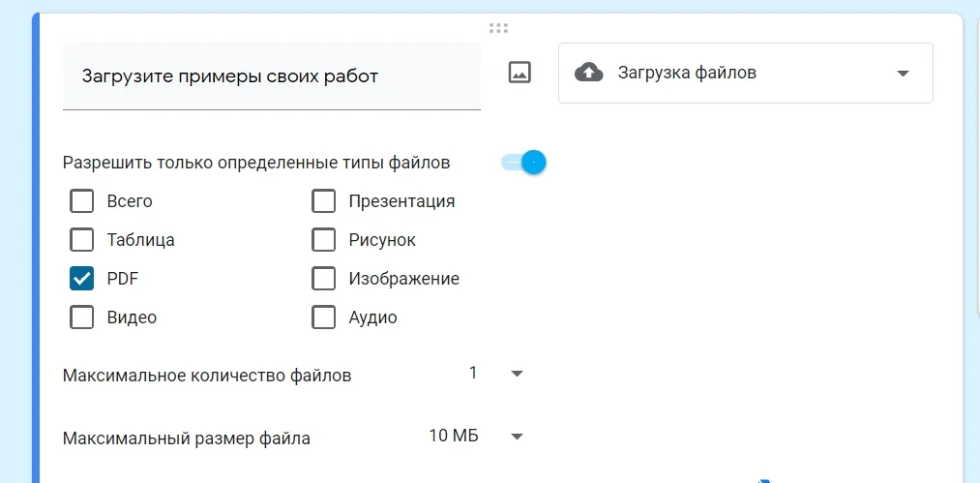Click the 'Максимальный размер файла' label
Viewport: 980px width, 483px height.
tap(187, 438)
